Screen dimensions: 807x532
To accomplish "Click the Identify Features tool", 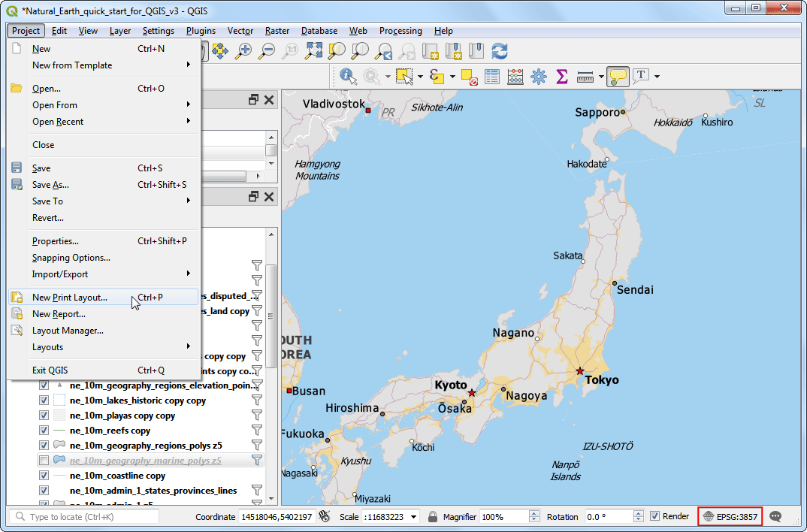I will pyautogui.click(x=347, y=76).
